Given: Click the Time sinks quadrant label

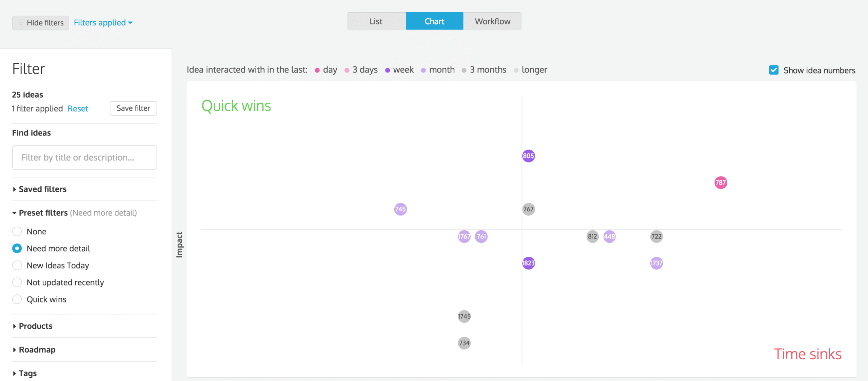Looking at the screenshot, I should point(808,354).
